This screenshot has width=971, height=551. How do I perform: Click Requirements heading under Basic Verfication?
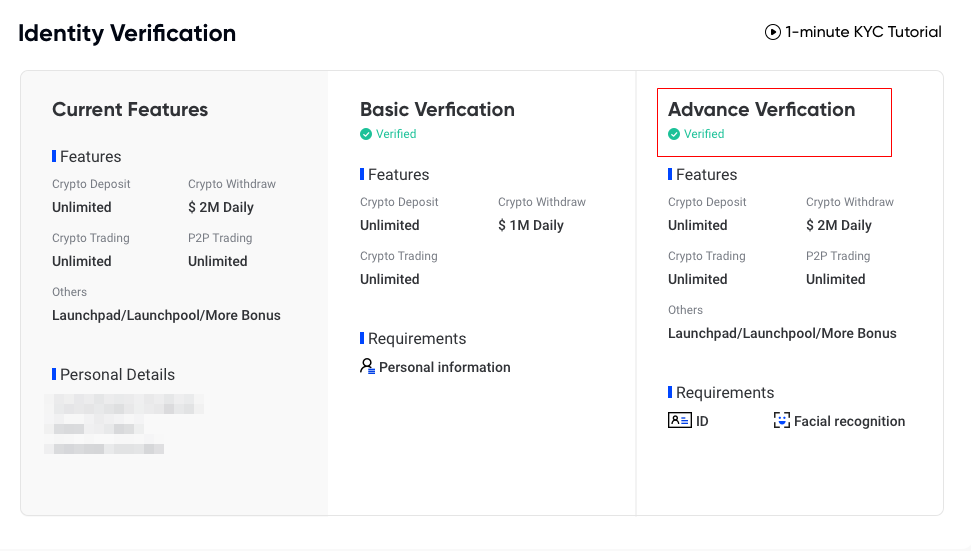coord(417,339)
